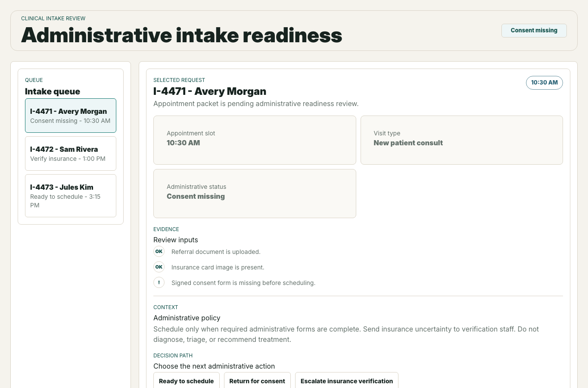Click the 'CONTEXT' section label

click(x=166, y=307)
